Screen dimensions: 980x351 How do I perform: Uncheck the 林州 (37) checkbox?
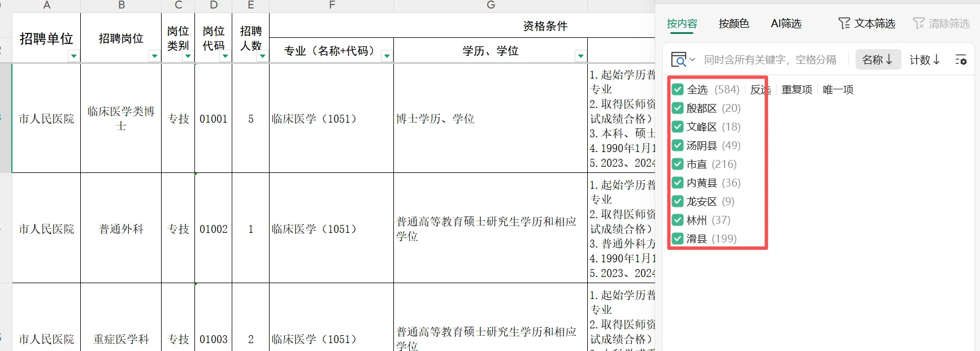click(678, 220)
